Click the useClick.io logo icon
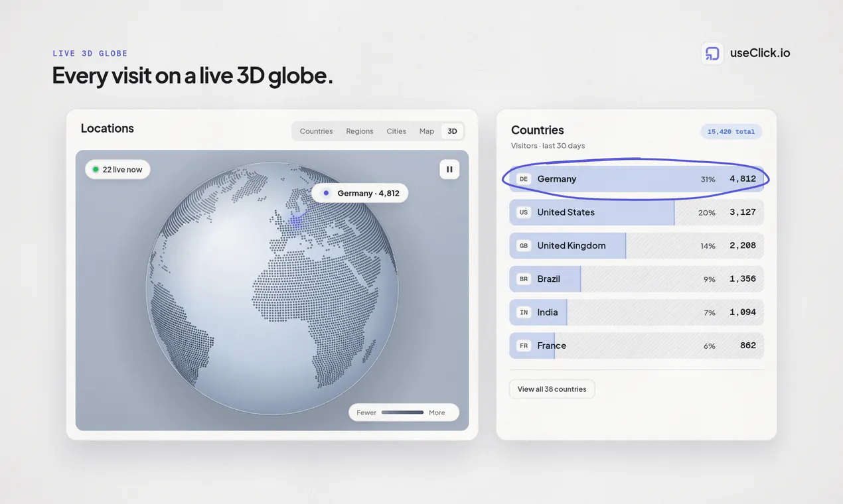Image resolution: width=843 pixels, height=504 pixels. click(712, 54)
